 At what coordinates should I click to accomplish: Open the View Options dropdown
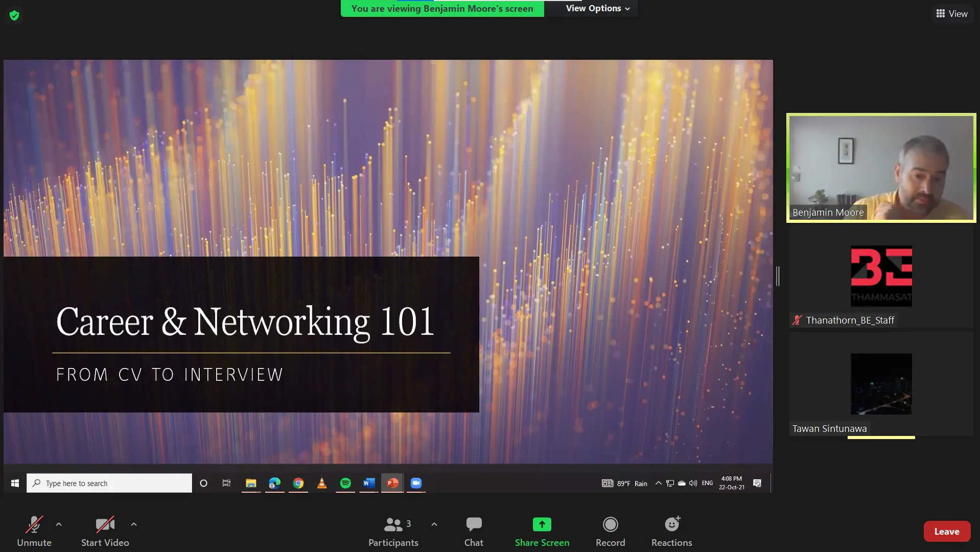point(597,8)
